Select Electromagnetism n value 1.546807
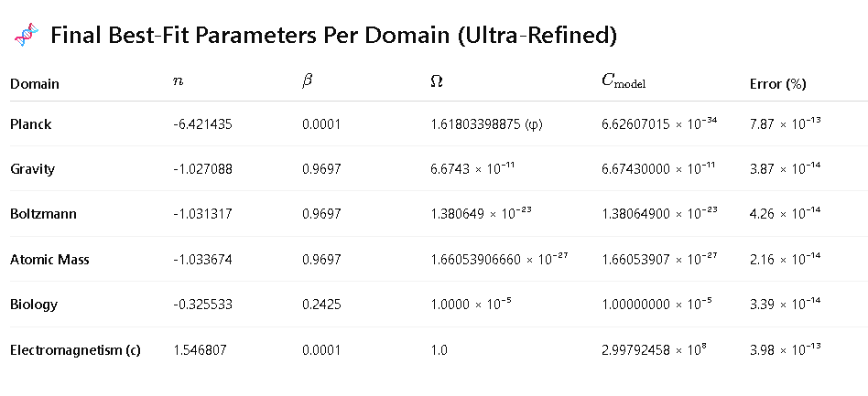 click(200, 349)
